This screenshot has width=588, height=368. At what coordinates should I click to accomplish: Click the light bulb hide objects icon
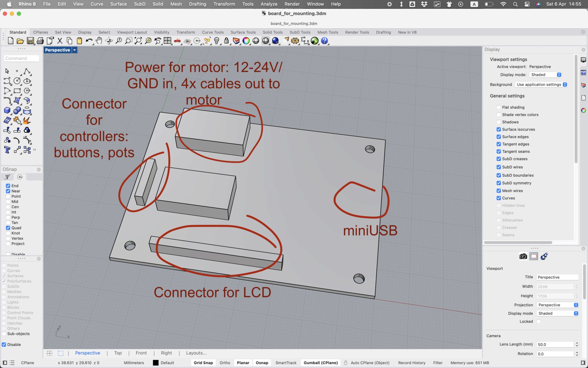coord(217,41)
